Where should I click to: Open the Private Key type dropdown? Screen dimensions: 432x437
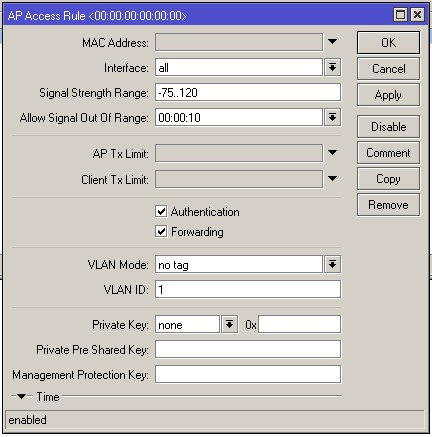(229, 324)
